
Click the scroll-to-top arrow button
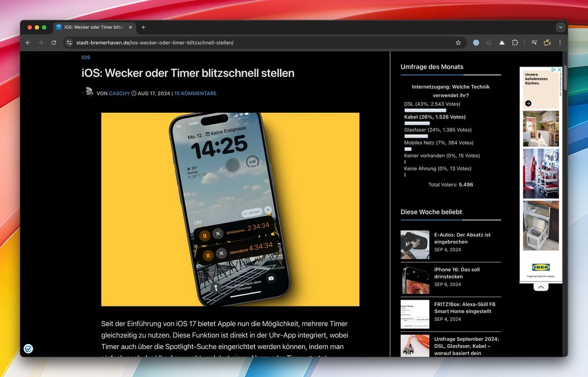pyautogui.click(x=540, y=286)
